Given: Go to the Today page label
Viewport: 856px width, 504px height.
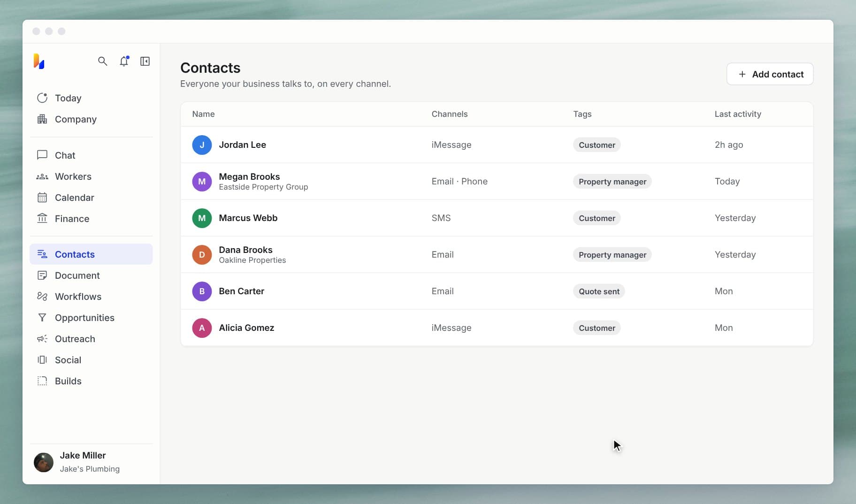Looking at the screenshot, I should click(x=68, y=98).
